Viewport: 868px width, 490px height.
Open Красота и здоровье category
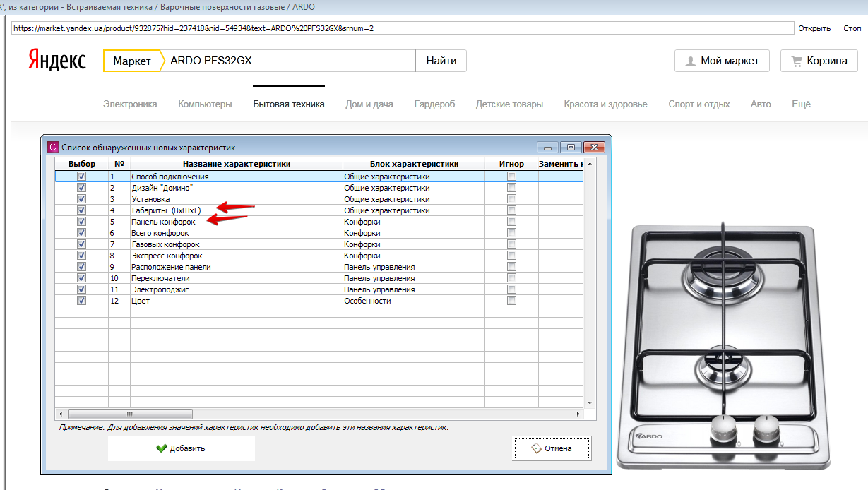[605, 104]
